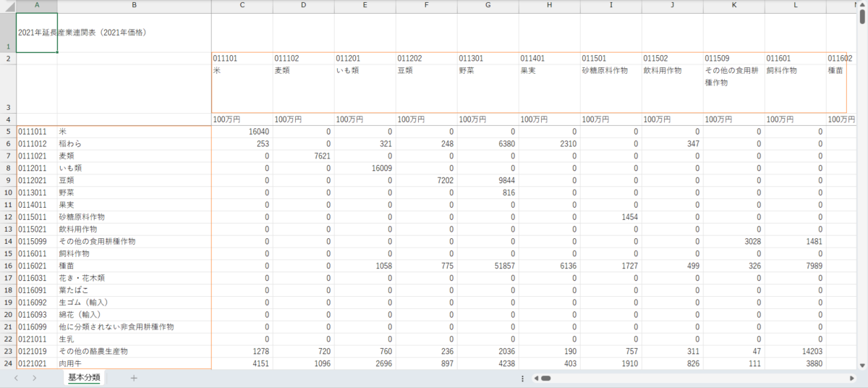Select the 稲わら row label cell
868x388 pixels.
point(134,144)
